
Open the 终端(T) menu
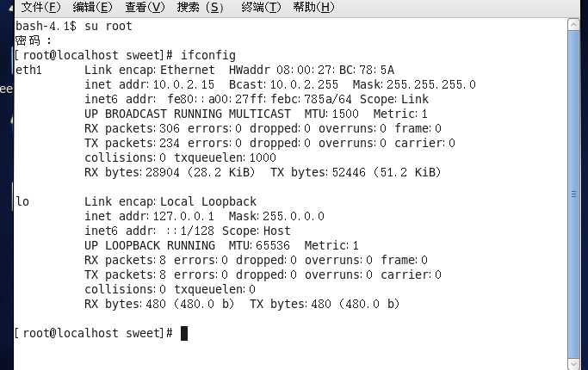coord(261,8)
